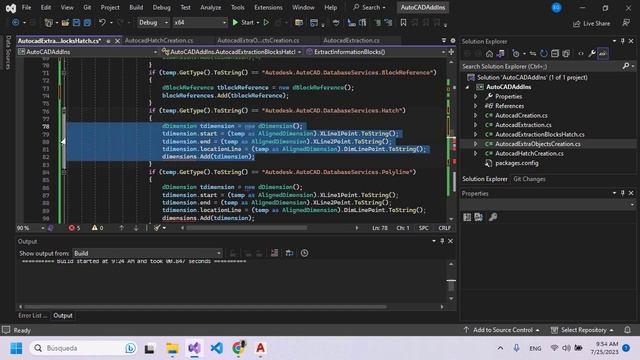Open the Extensions menu
This screenshot has width=640, height=360.
point(268,7)
